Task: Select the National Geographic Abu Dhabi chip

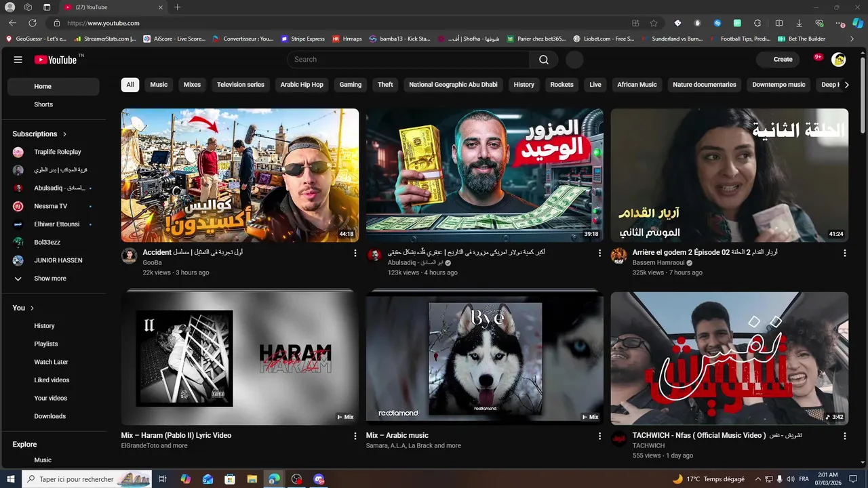Action: 453,85
